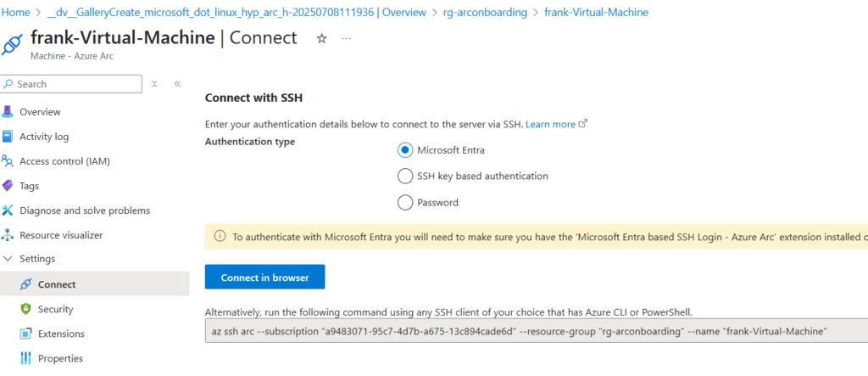Click the Access control (IAM) icon
Screen dimensions: 868x376
pos(8,161)
